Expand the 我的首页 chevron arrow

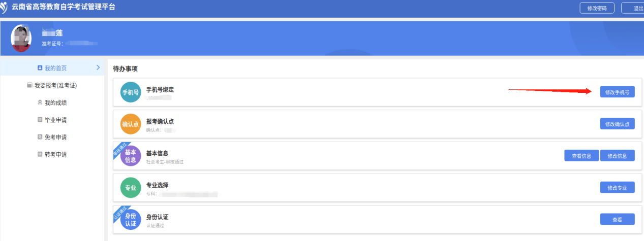[98, 67]
